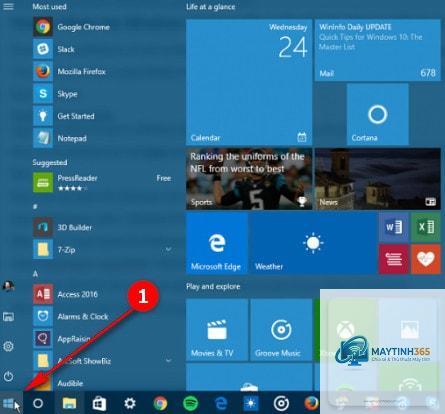Open the Movies & TV tile
This screenshot has height=414, width=445.
coord(217,330)
